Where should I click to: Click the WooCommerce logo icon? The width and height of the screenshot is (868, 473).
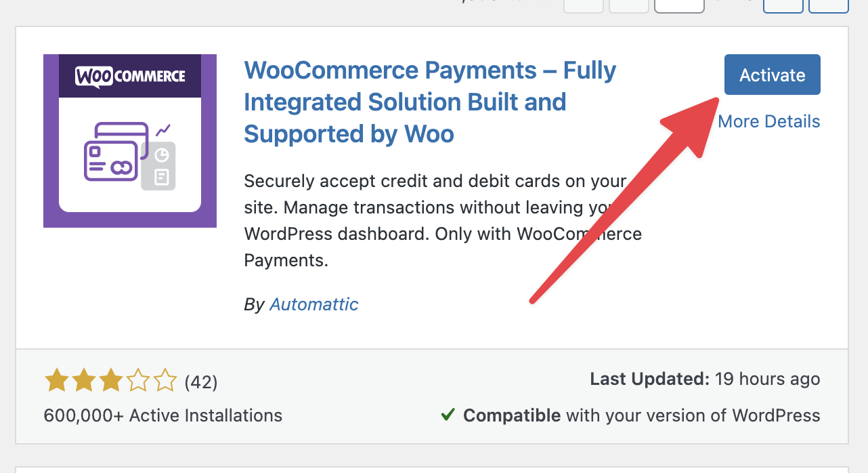[x=129, y=76]
